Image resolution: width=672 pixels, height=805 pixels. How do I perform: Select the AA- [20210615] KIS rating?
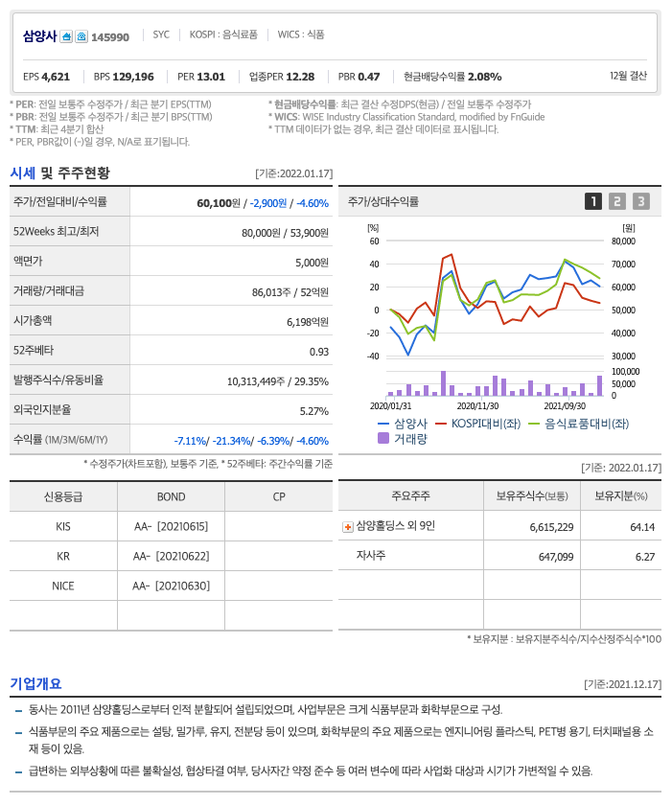point(171,527)
